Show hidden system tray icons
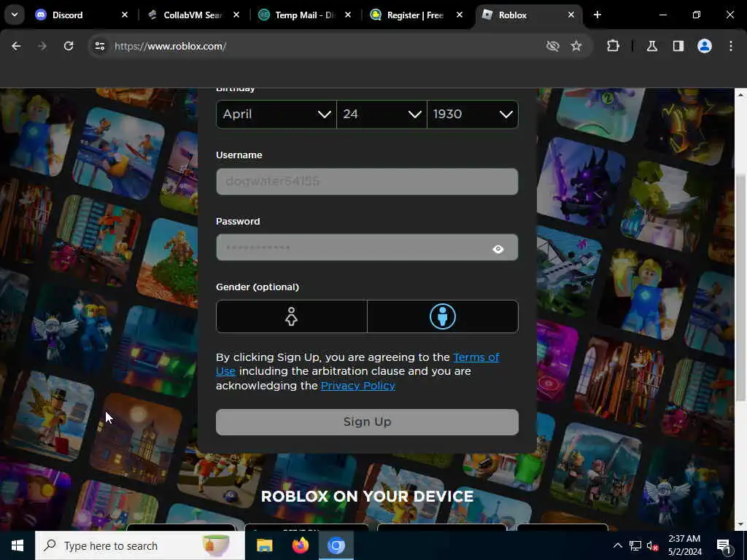Viewport: 747px width, 560px height. pyautogui.click(x=617, y=545)
